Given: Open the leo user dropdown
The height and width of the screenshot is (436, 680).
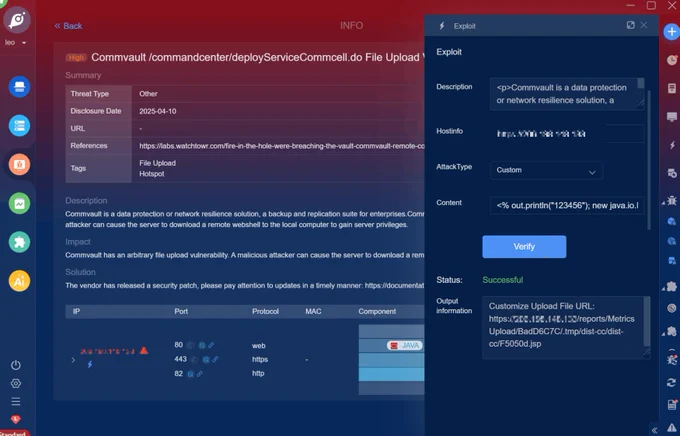Looking at the screenshot, I should pos(16,43).
